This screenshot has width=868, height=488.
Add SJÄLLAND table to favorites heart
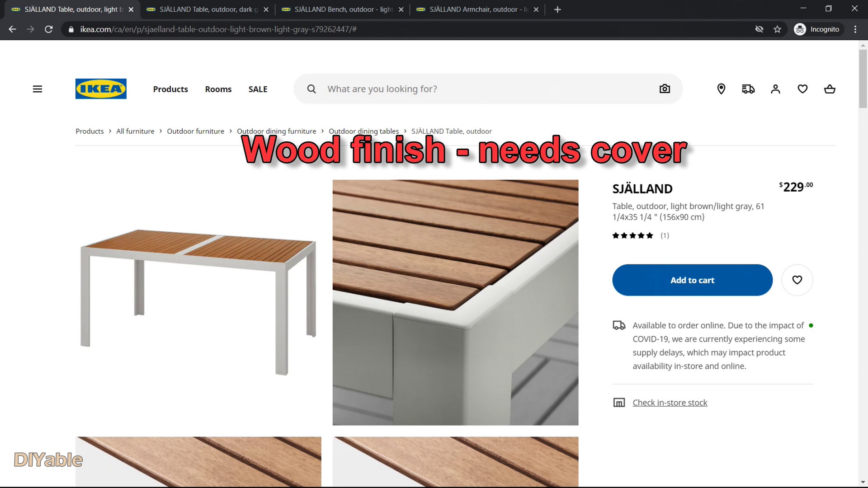797,280
